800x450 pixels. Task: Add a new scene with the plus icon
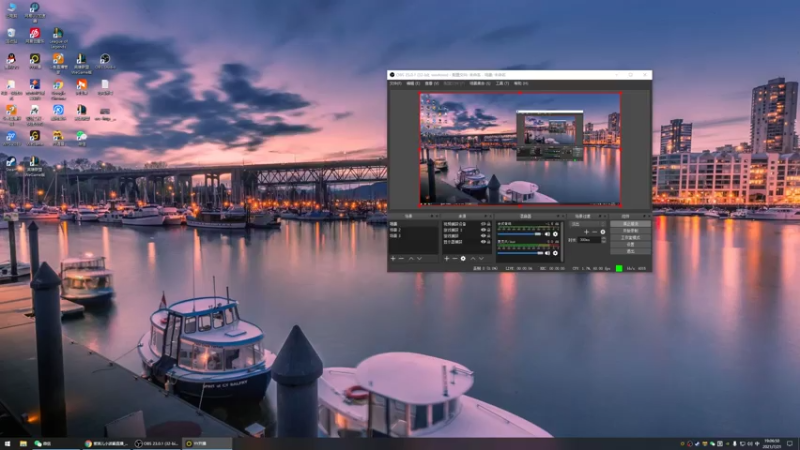(x=393, y=259)
